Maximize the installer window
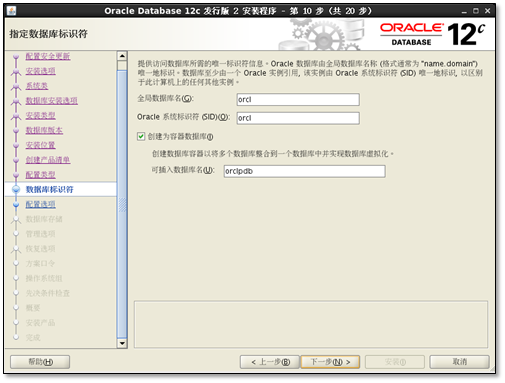Viewport: 505px width, 383px height. [476, 11]
